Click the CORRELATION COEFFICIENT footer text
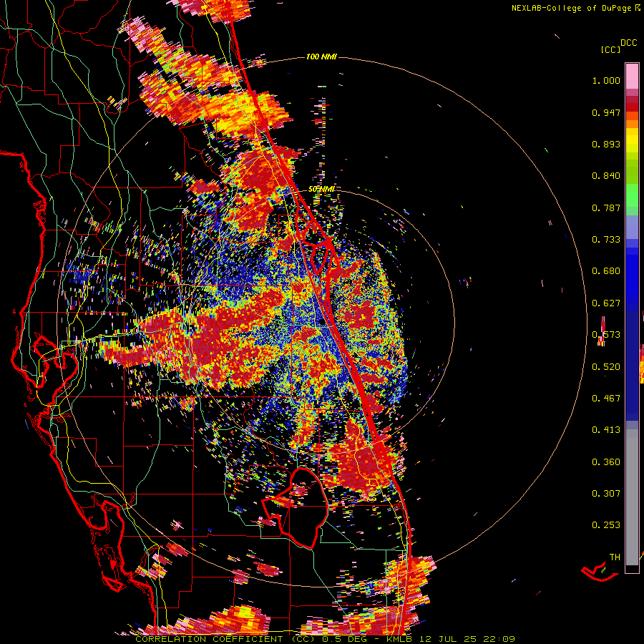The width and height of the screenshot is (644, 644). click(209, 639)
